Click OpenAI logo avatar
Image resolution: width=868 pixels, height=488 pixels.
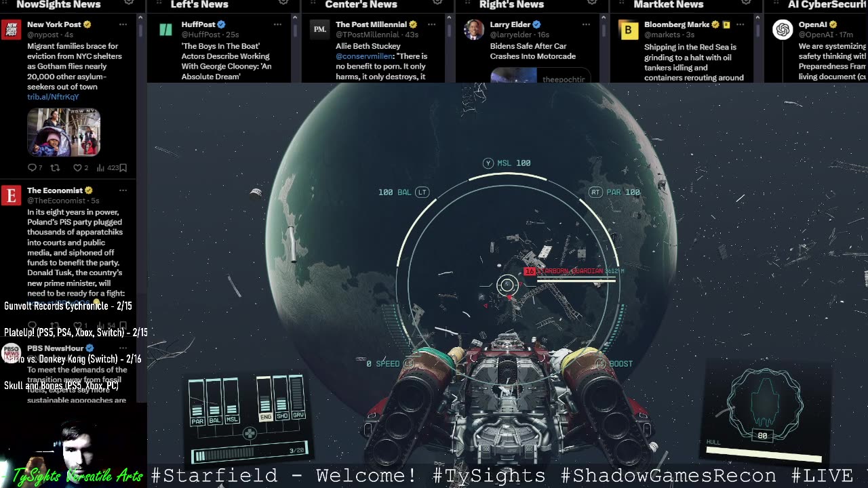pos(783,30)
